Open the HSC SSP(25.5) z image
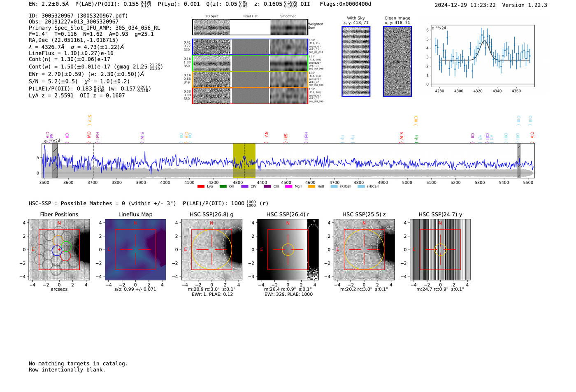Image resolution: width=576 pixels, height=392 pixels. click(364, 250)
